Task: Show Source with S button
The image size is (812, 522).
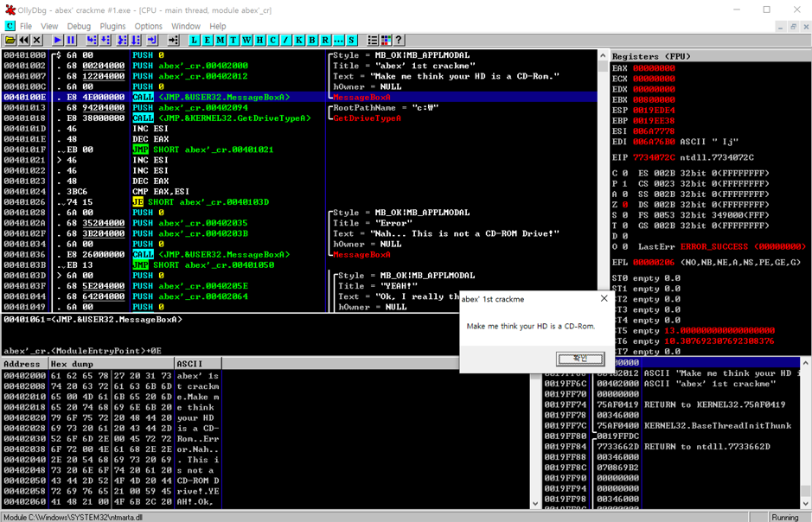Action: pyautogui.click(x=352, y=40)
